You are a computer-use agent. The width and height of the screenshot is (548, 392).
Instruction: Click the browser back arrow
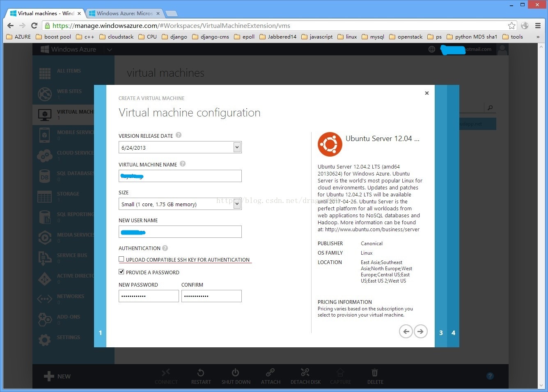11,25
